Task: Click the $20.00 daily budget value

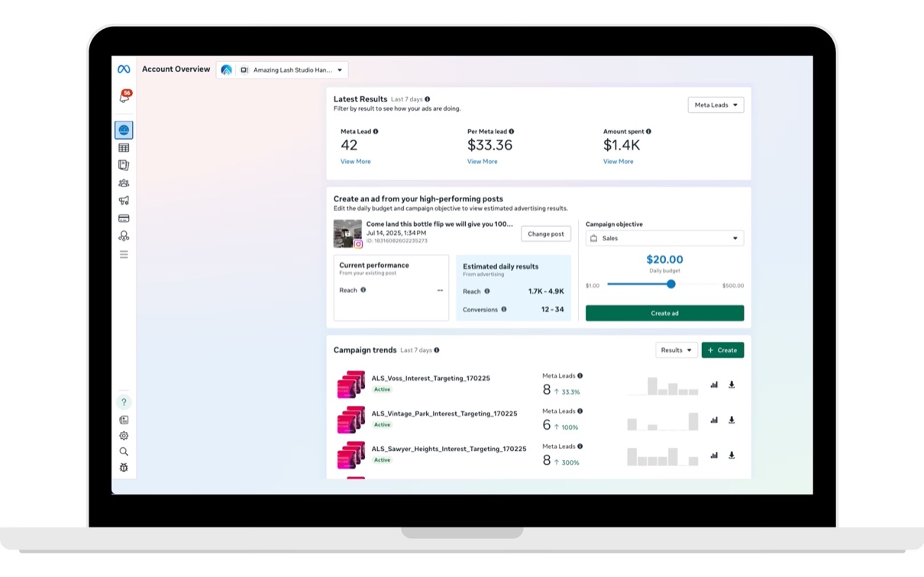Action: coord(664,259)
